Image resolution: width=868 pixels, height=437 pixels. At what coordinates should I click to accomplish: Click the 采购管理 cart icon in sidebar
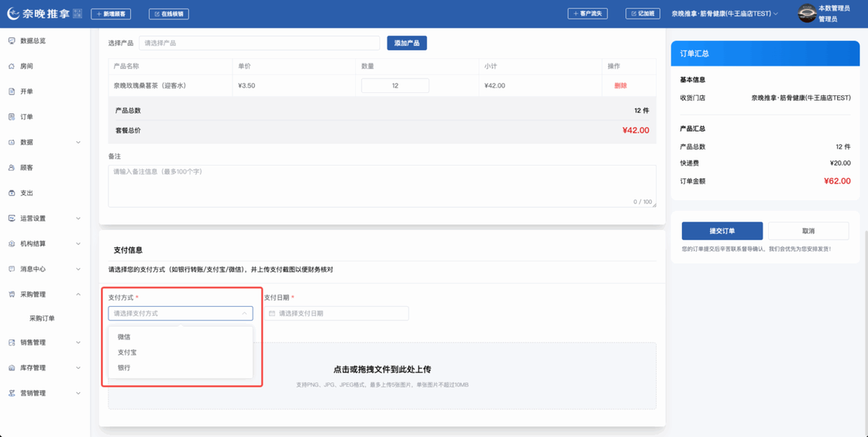click(12, 295)
